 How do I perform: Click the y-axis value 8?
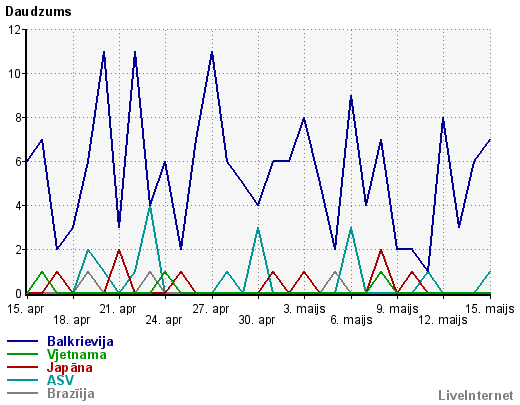point(18,118)
